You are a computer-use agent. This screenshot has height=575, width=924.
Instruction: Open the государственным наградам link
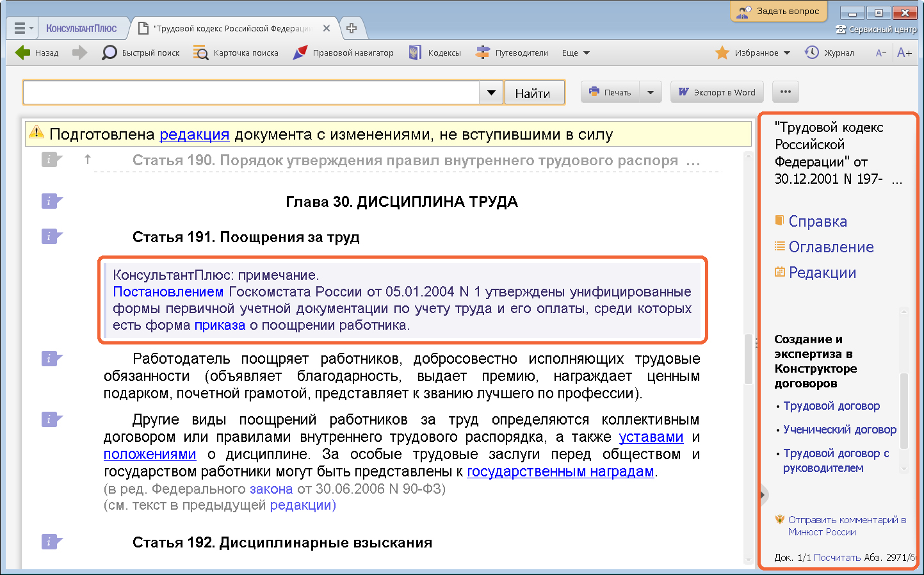(560, 472)
